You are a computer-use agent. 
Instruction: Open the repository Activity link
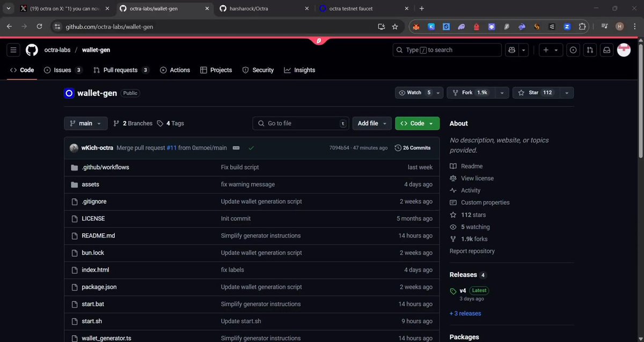465,190
